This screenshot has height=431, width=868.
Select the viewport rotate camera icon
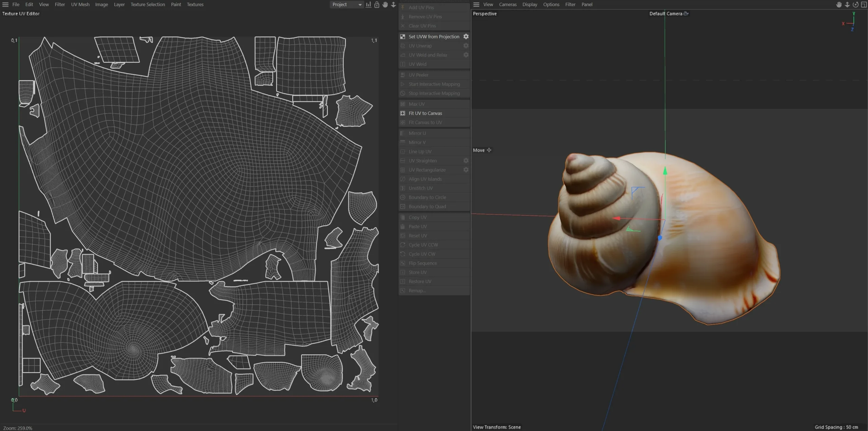tap(855, 4)
